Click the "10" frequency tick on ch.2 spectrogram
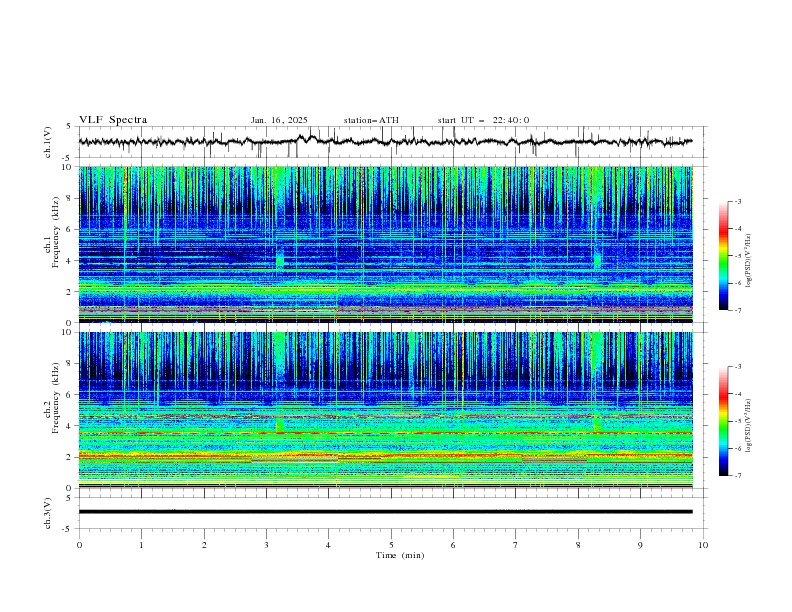Screen dimensions: 792x612 coord(69,332)
